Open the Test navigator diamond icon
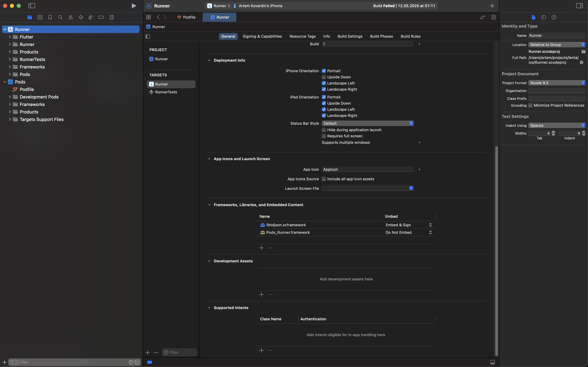The height and width of the screenshot is (367, 588). pos(81,17)
